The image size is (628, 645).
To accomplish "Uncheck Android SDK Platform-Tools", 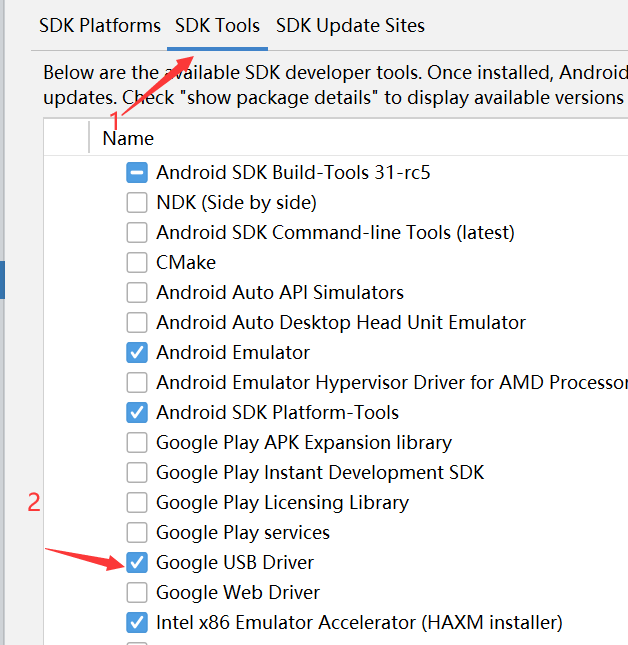I will (137, 413).
